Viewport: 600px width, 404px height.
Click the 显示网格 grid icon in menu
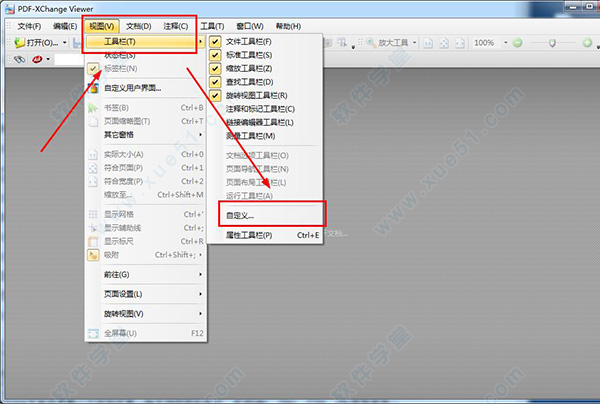point(93,214)
